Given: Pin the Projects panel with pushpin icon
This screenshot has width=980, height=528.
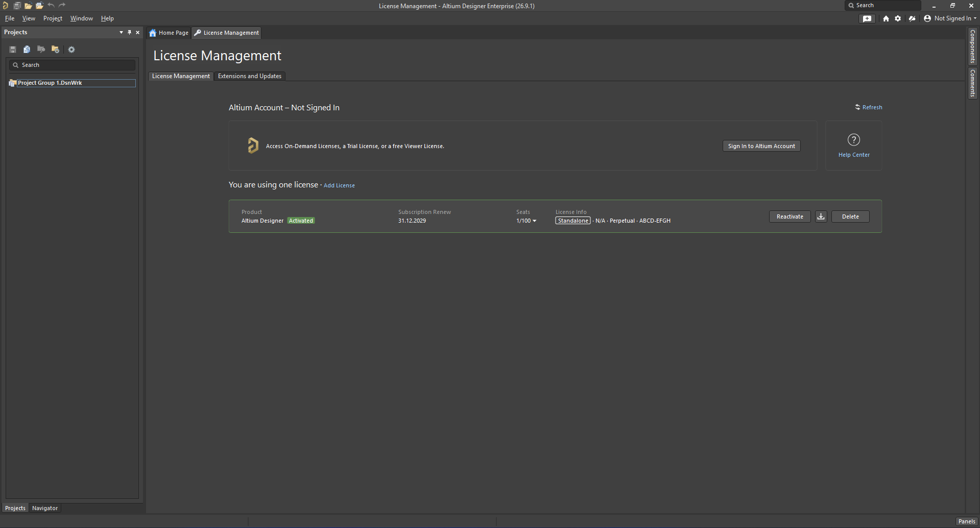Looking at the screenshot, I should (130, 32).
